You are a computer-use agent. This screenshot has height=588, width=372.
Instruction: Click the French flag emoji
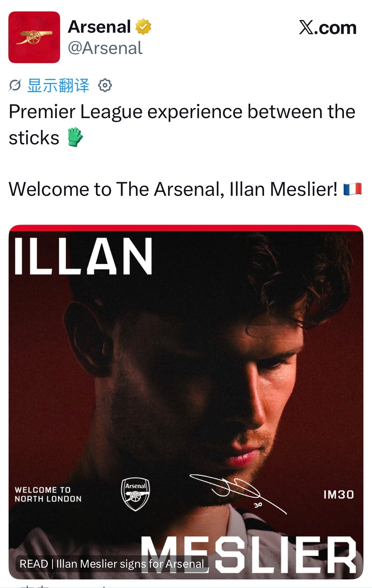click(353, 189)
